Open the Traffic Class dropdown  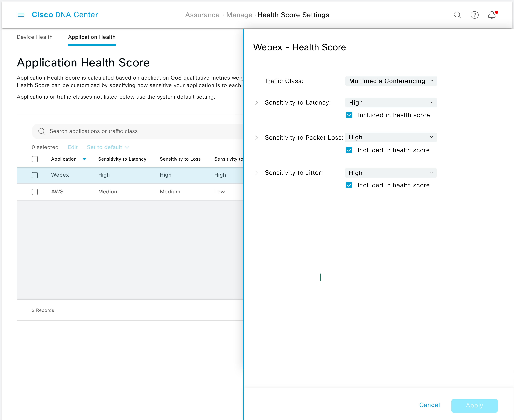tap(391, 81)
